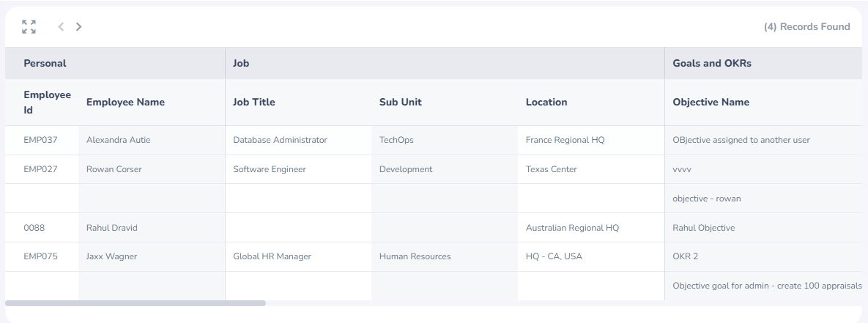Click the horizontal scrollbar thumb
Image resolution: width=868 pixels, height=323 pixels.
pyautogui.click(x=136, y=303)
